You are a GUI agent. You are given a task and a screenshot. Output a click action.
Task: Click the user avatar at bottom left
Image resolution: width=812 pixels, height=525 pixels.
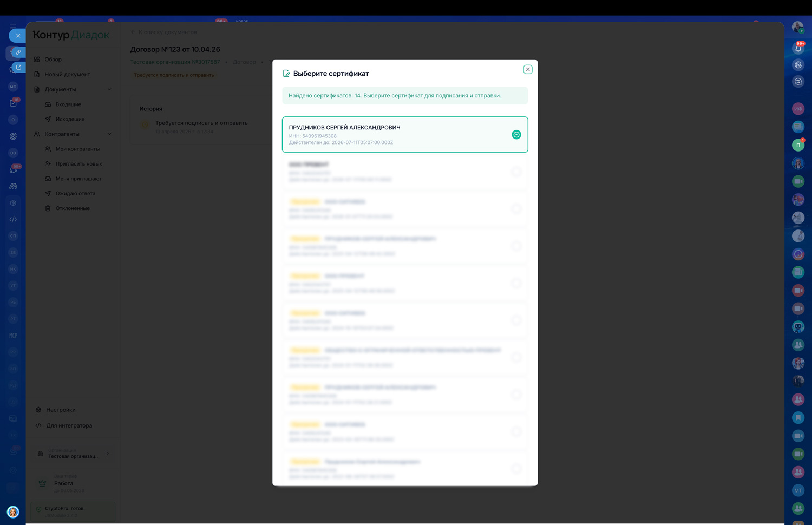[13, 511]
